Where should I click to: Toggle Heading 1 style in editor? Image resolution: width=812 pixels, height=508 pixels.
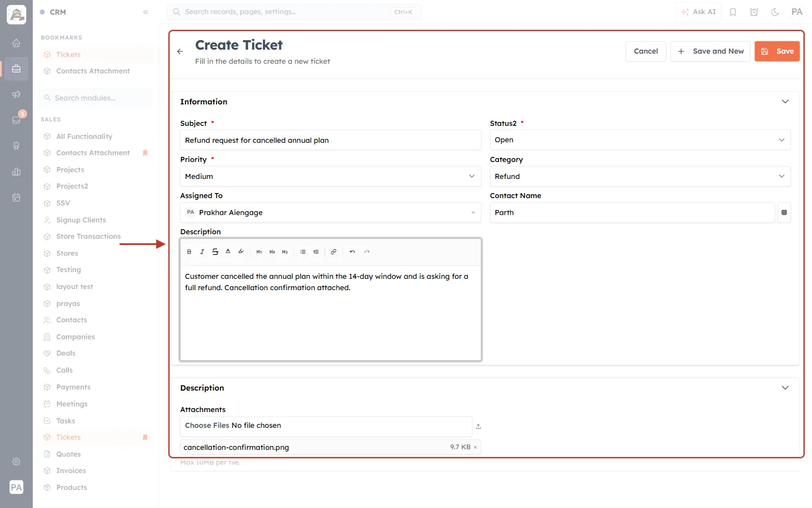(259, 252)
